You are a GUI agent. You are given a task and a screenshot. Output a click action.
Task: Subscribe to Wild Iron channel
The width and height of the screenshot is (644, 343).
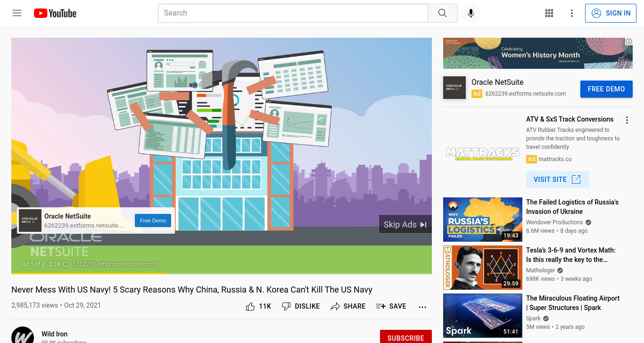[x=405, y=337]
